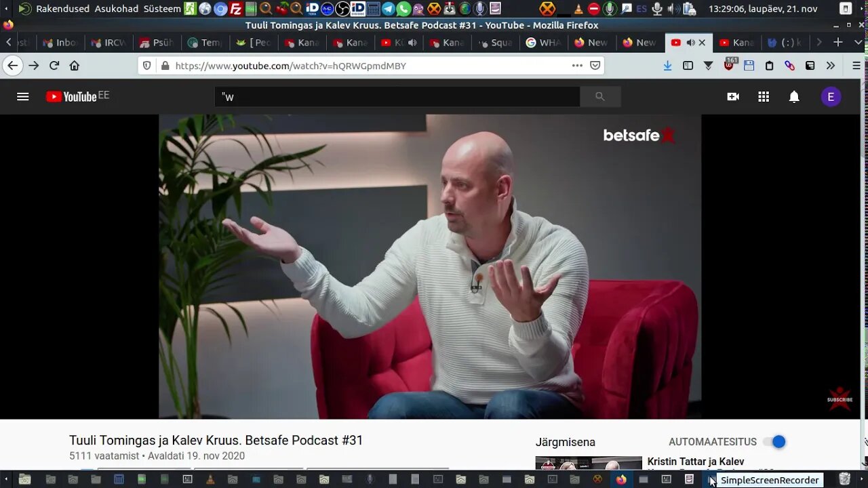
Task: Switch to the Psüh tab
Action: coord(157,42)
